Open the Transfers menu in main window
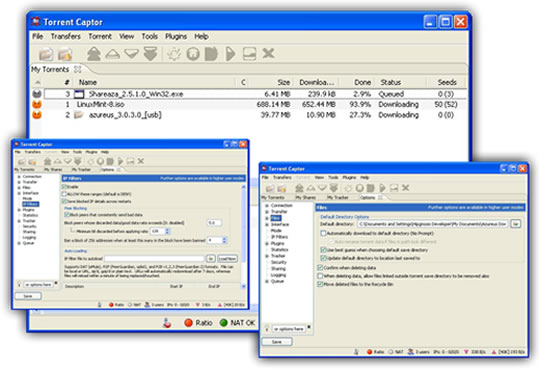Screen dimensions: 540x372 click(x=65, y=37)
